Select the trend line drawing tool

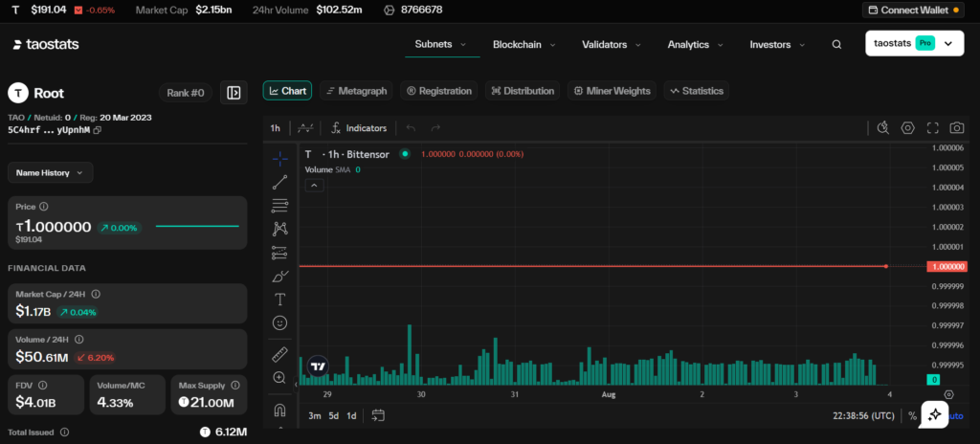click(280, 183)
